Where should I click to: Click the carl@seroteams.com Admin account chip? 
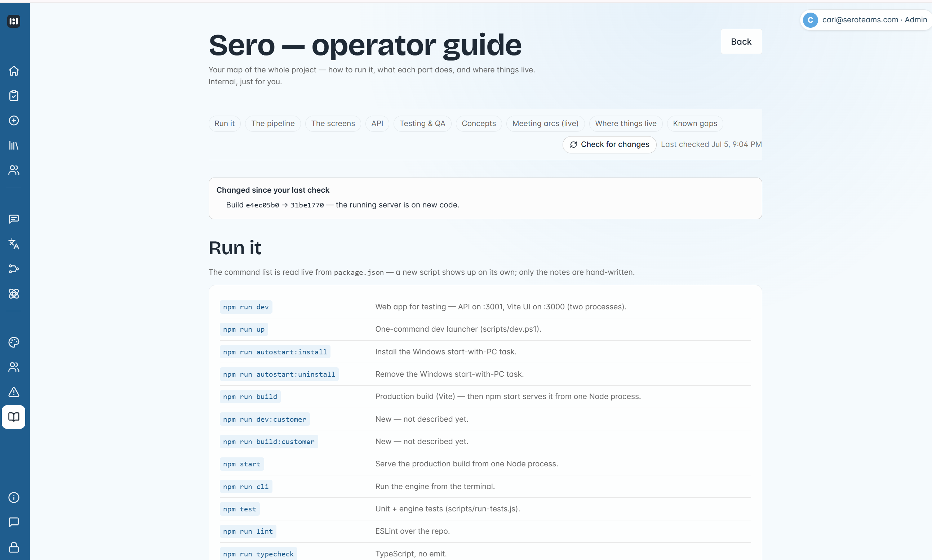point(866,20)
